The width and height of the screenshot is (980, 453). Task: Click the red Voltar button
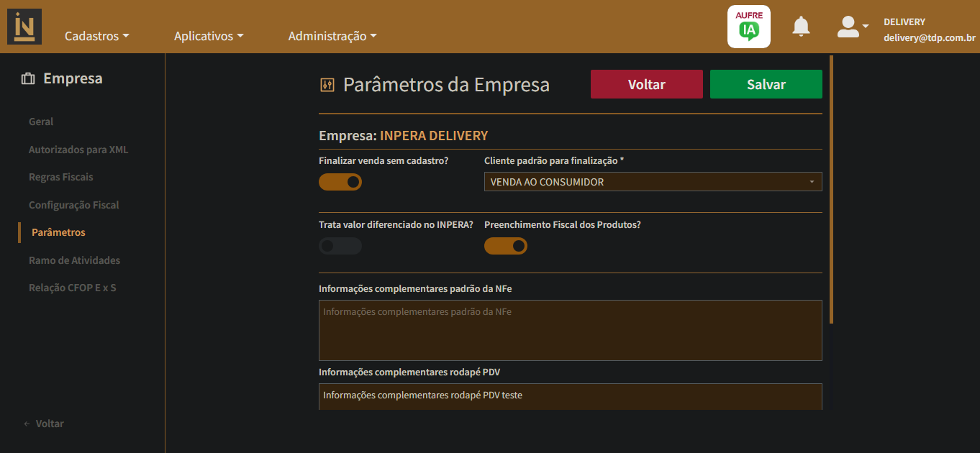[647, 84]
